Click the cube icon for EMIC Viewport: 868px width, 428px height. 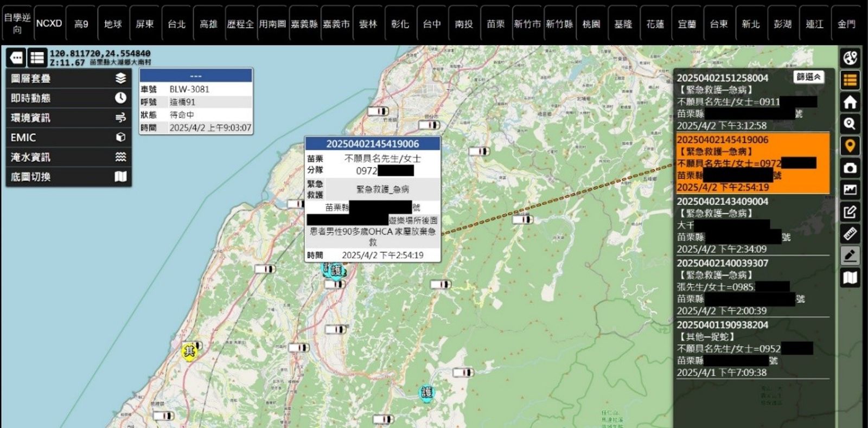click(x=120, y=137)
